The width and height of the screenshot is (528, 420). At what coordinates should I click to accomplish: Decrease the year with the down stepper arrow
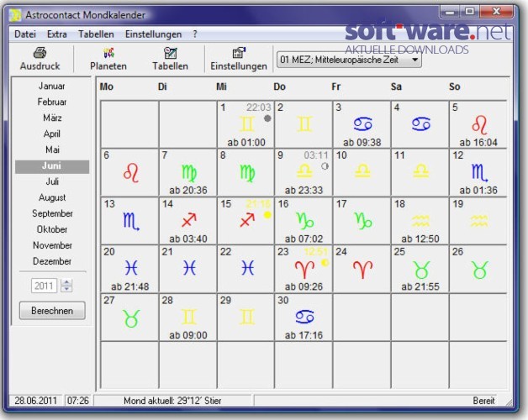66,288
